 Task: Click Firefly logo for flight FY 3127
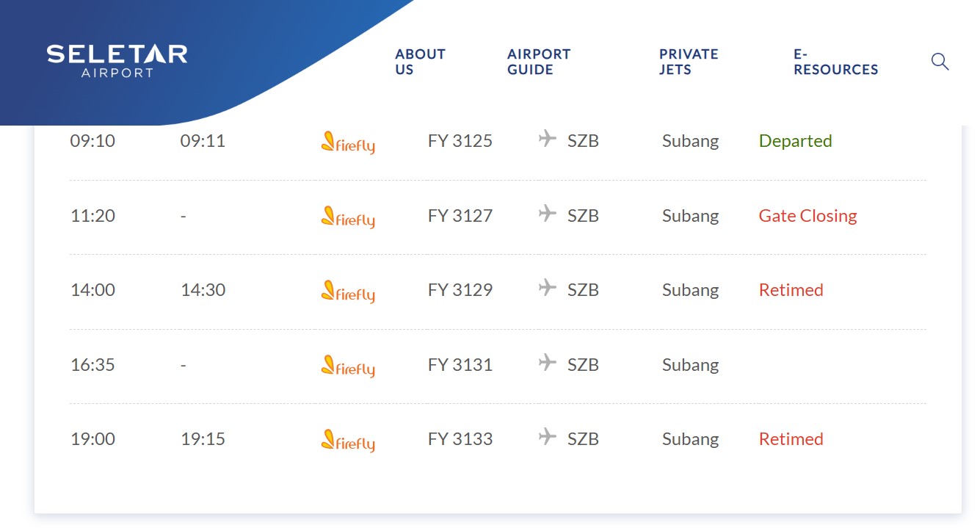coord(348,217)
